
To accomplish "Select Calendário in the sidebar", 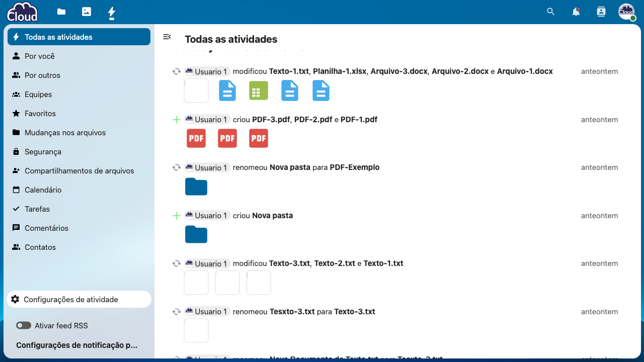I will click(x=43, y=190).
